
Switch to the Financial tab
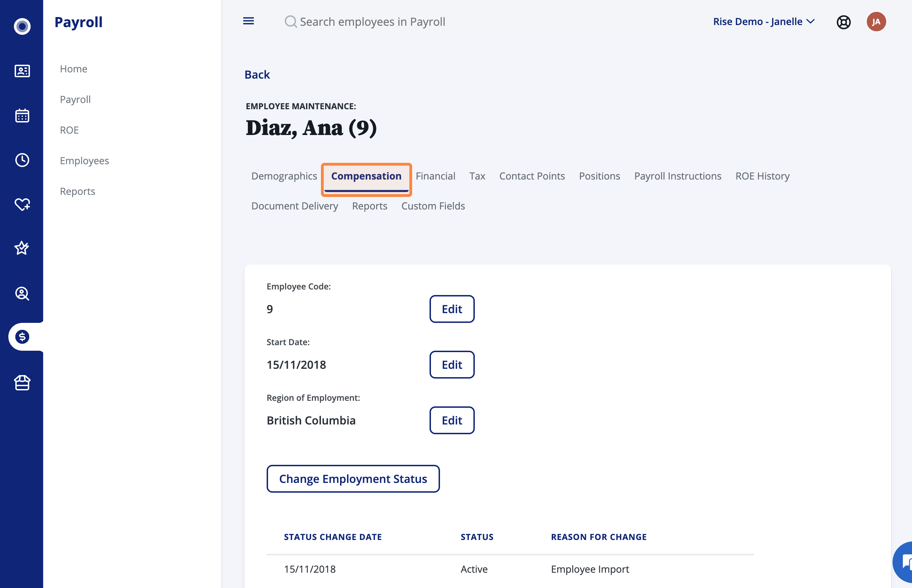435,175
